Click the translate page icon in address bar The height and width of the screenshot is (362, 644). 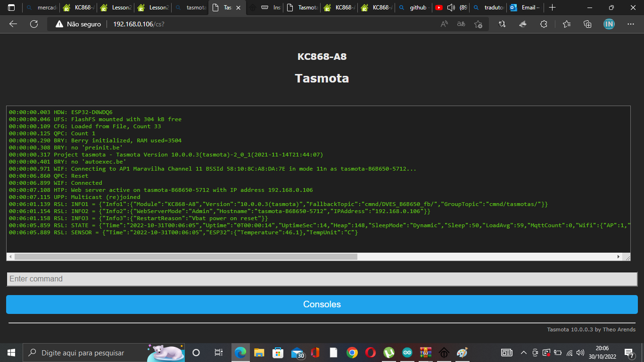point(461,24)
